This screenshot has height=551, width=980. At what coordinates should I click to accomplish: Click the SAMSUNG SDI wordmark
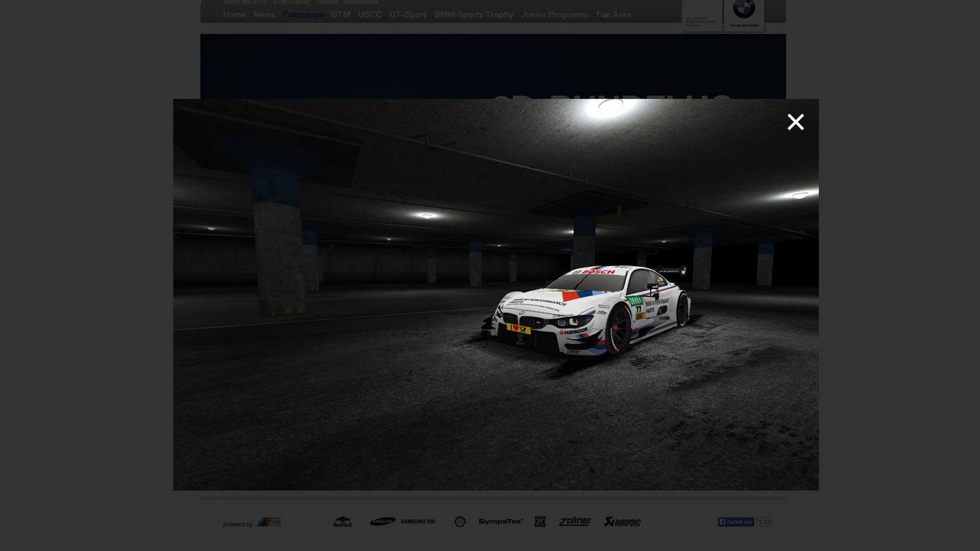418,522
